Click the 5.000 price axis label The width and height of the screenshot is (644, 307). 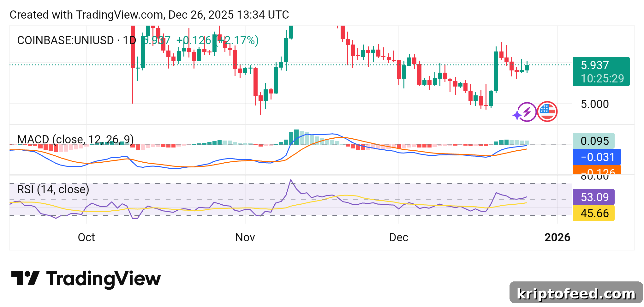595,104
